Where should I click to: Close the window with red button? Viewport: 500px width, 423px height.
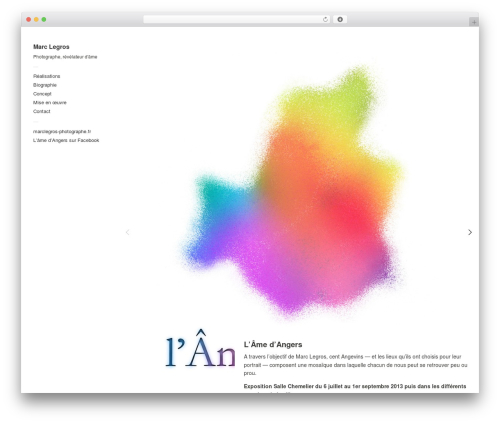coord(29,19)
